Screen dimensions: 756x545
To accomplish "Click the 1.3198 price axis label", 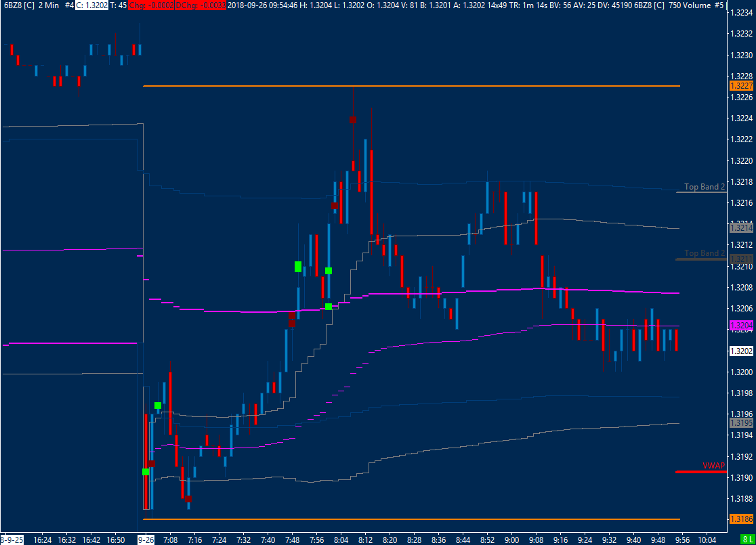I will tap(742, 393).
